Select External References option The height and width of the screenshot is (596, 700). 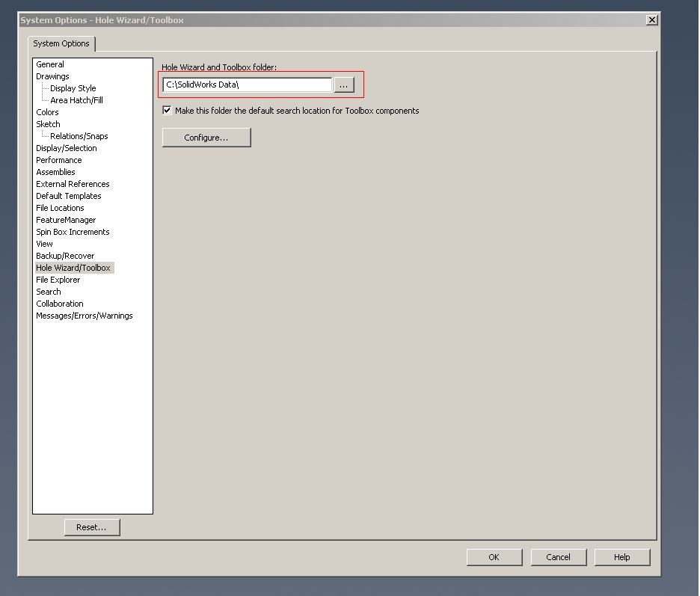[73, 184]
